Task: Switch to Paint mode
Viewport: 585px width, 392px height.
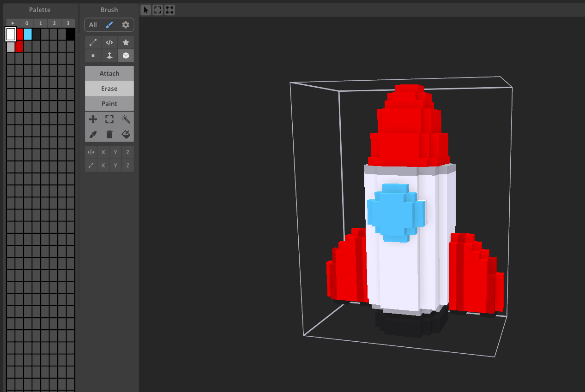Action: [x=109, y=103]
